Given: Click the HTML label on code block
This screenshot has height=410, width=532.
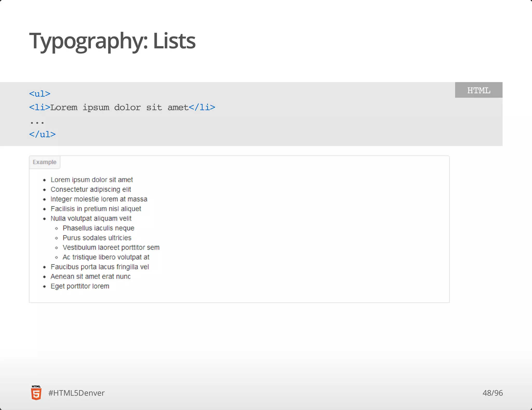Looking at the screenshot, I should [x=478, y=90].
